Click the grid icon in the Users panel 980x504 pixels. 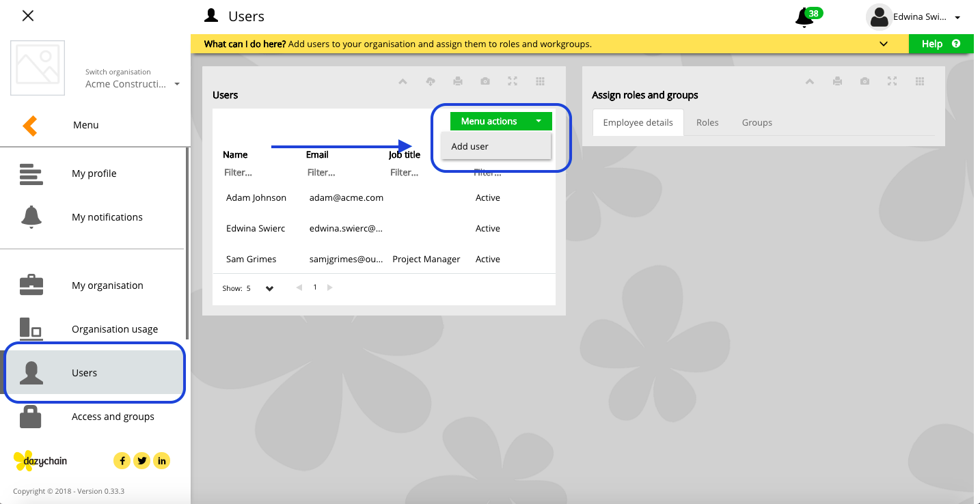(x=540, y=81)
